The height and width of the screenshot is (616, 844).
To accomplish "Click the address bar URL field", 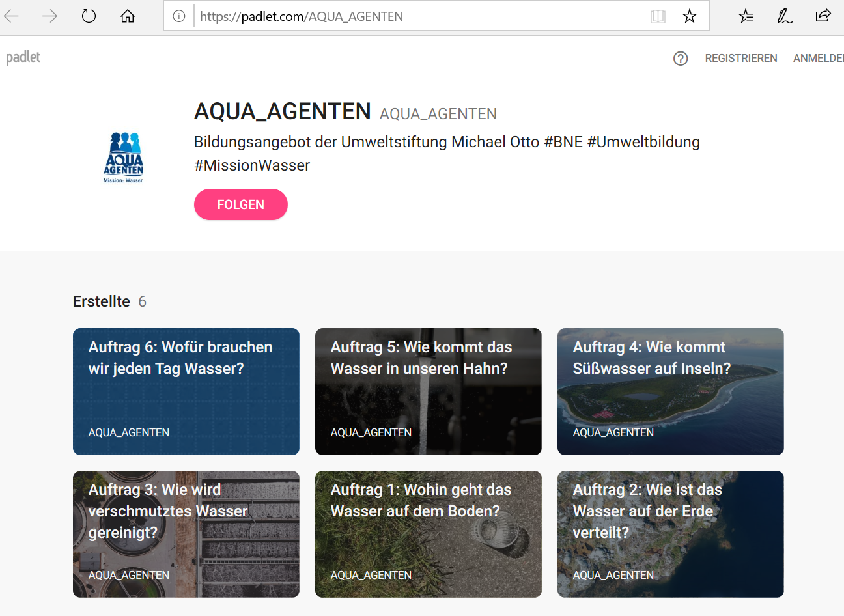I will [x=417, y=16].
